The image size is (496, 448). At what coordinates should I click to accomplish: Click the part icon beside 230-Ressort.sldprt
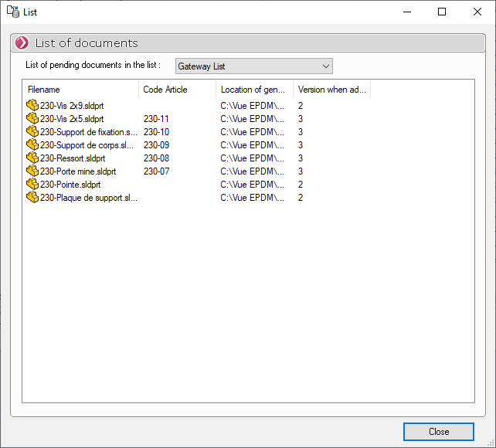(x=32, y=158)
